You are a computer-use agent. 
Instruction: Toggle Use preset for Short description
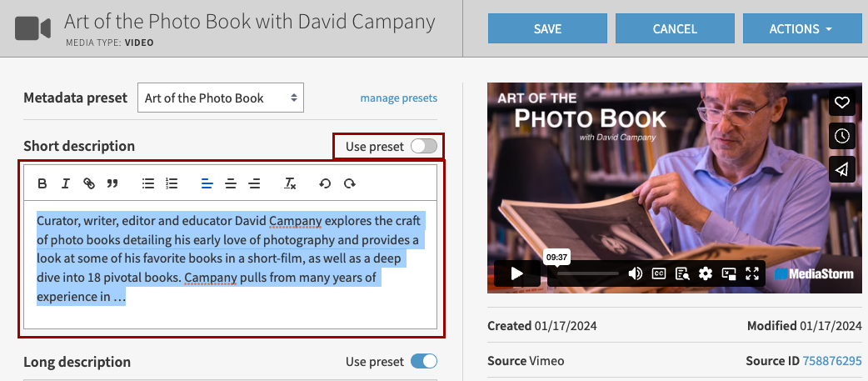pyautogui.click(x=423, y=147)
